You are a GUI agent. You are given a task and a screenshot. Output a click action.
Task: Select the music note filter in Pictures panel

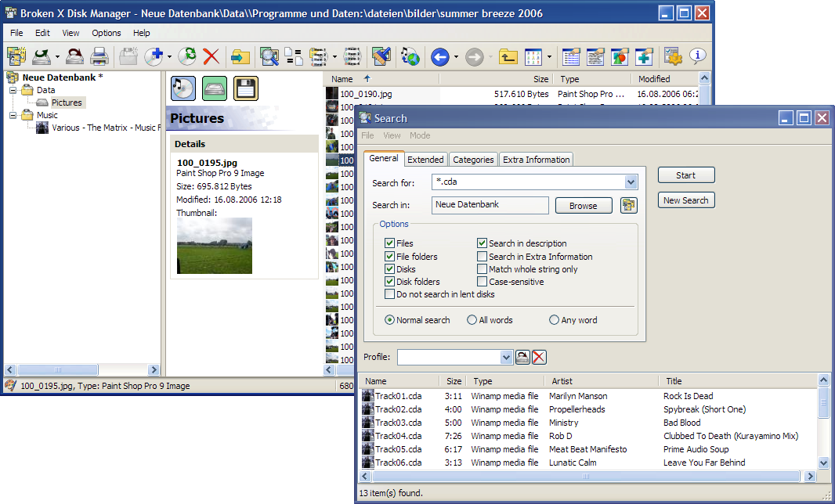pos(183,88)
